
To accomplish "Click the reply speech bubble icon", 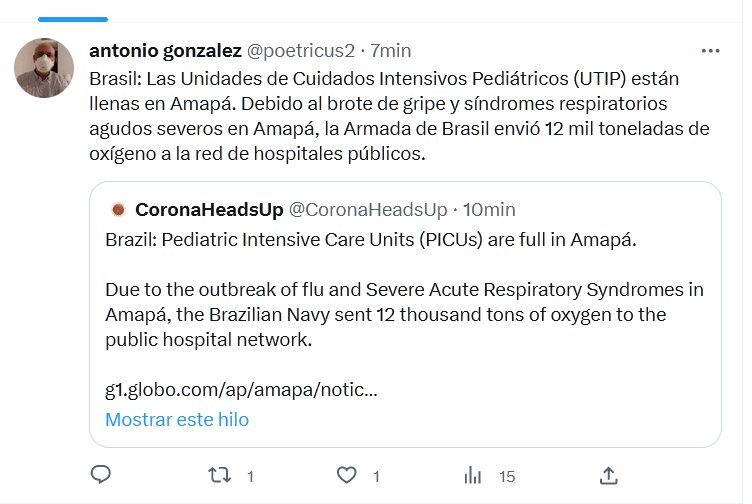I will 100,475.
